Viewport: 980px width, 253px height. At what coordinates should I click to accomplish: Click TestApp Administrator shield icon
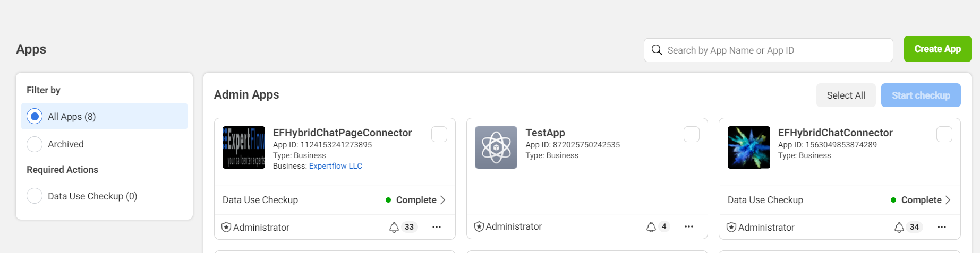(479, 226)
